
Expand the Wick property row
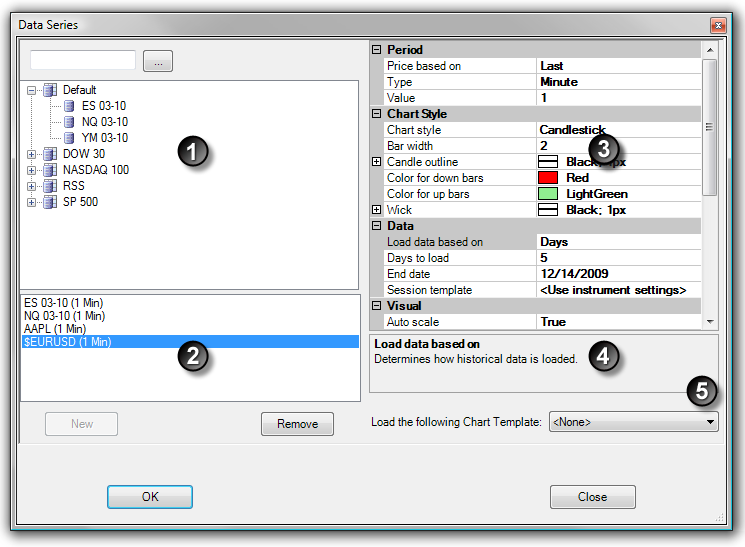coord(377,210)
